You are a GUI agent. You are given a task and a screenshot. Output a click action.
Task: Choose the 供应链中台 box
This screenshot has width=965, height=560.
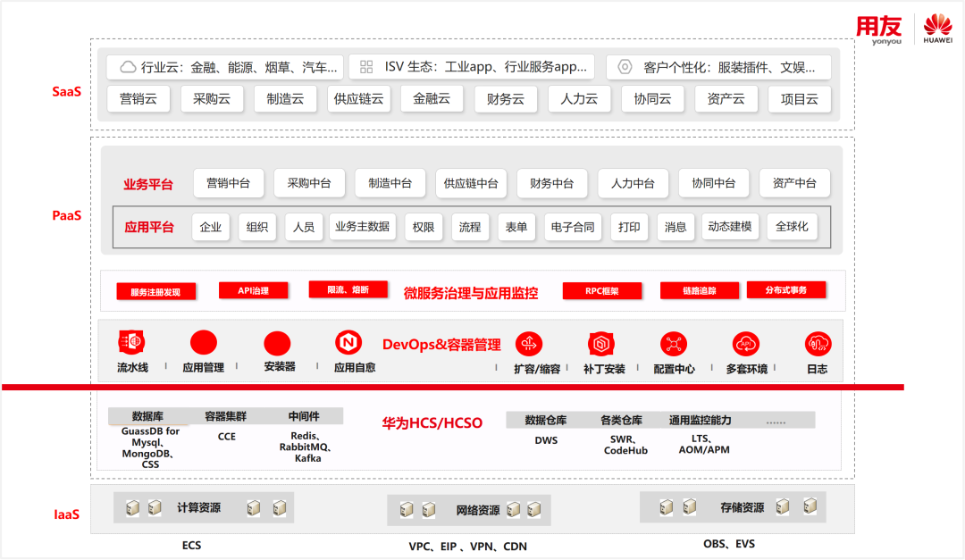coord(471,183)
